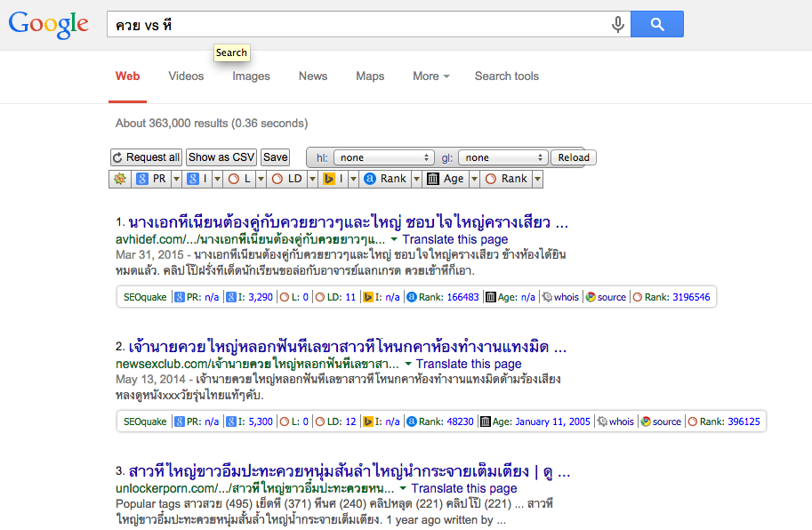
Task: Switch to the Web tab
Action: click(x=127, y=76)
